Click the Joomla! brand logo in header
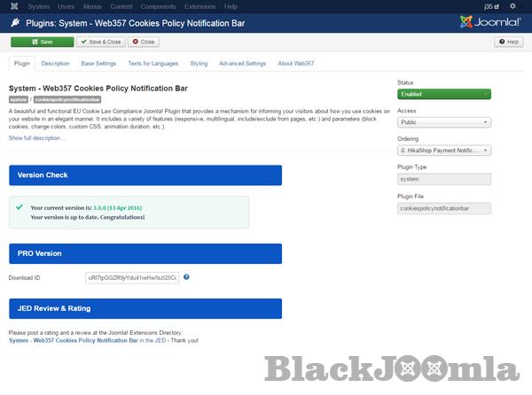532x395 pixels. (490, 21)
